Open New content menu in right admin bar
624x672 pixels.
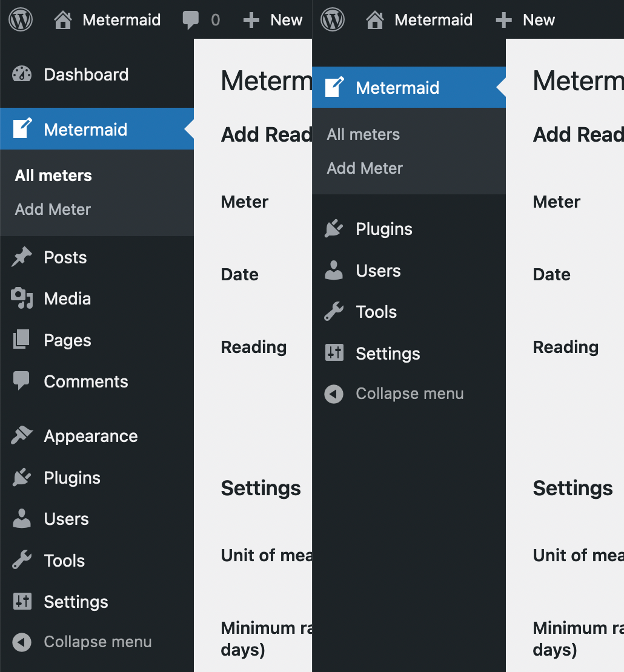[539, 20]
